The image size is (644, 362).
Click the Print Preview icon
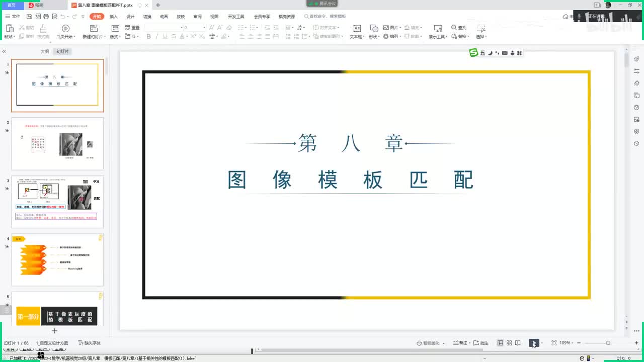54,17
